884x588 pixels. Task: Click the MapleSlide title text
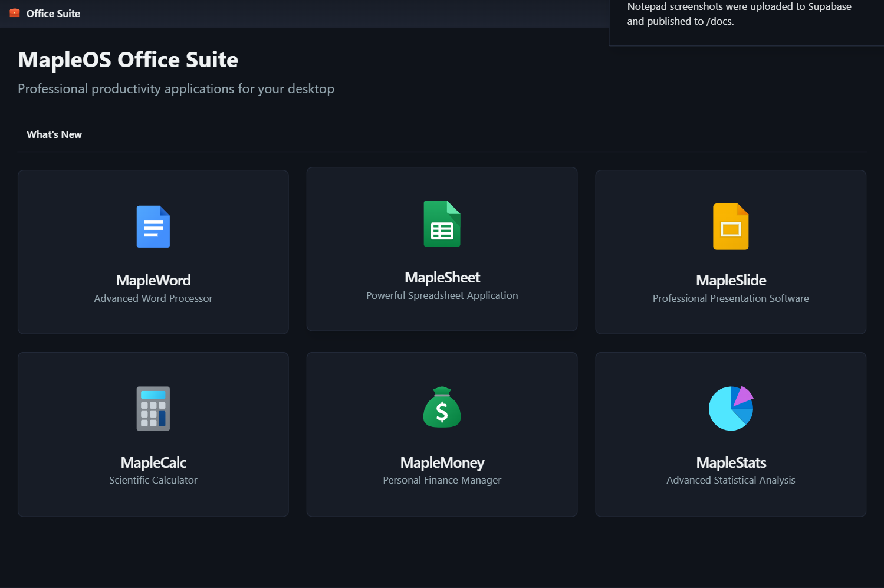pyautogui.click(x=731, y=280)
